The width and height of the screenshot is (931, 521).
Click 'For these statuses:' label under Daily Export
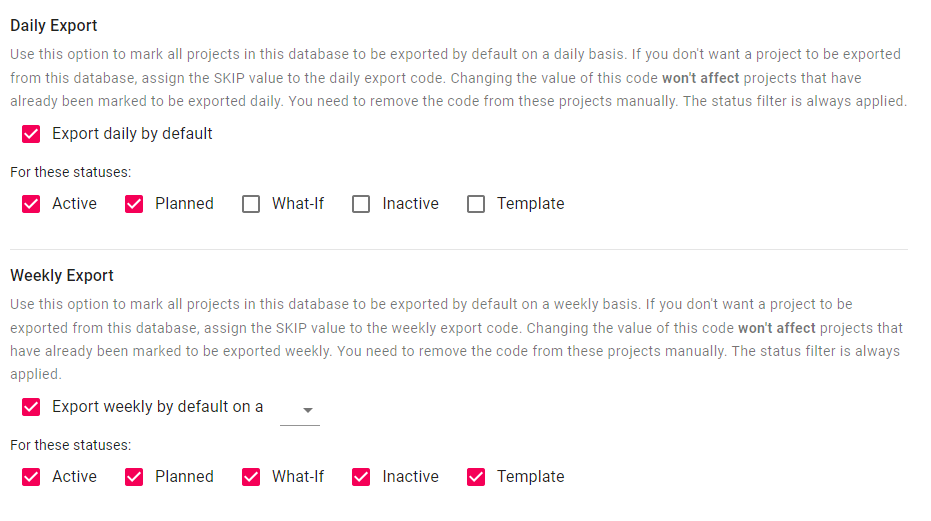pyautogui.click(x=70, y=172)
